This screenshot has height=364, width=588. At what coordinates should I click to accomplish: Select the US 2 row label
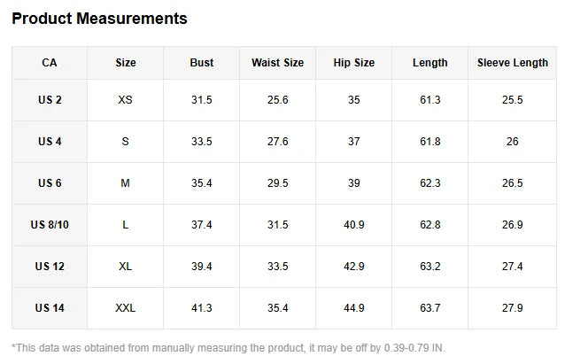[x=50, y=100]
